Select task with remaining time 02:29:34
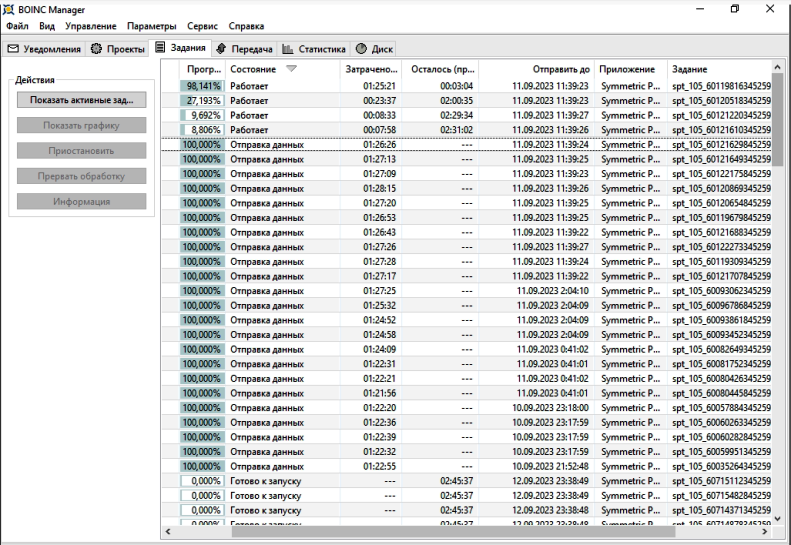This screenshot has height=545, width=791. point(466,115)
